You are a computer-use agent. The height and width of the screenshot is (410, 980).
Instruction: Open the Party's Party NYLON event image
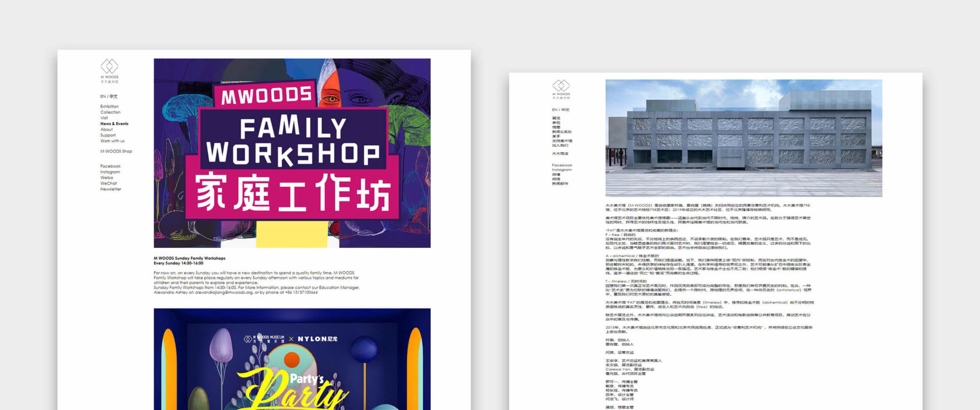[292, 359]
